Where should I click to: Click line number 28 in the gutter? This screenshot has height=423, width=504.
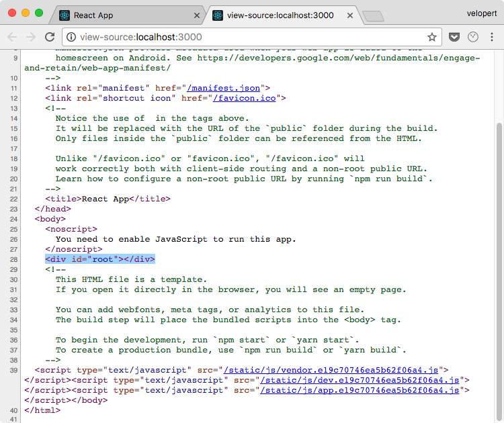13,260
